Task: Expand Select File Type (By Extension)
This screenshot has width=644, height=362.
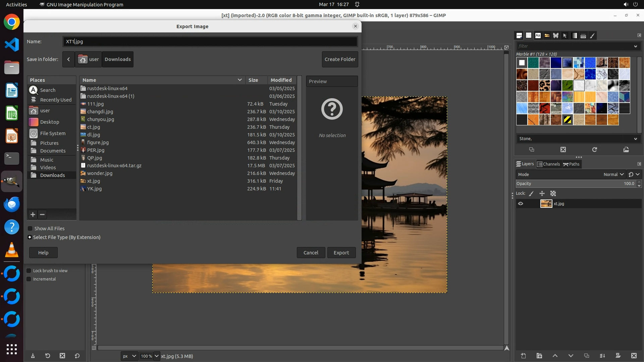Action: 30,237
